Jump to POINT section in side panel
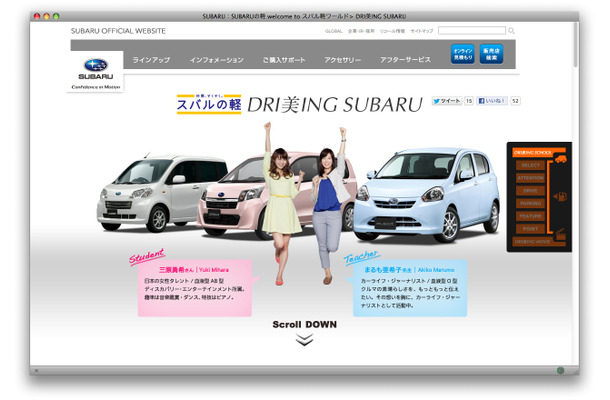The height and width of the screenshot is (400, 610). [530, 229]
